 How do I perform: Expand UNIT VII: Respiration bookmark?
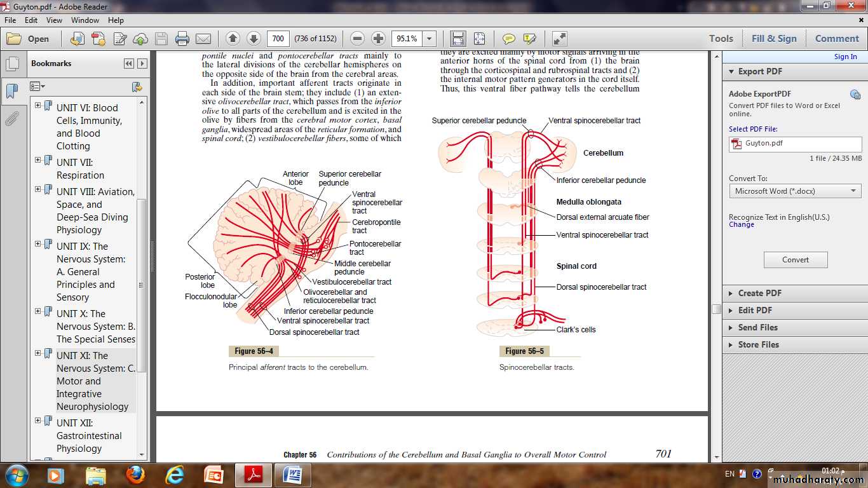[x=38, y=160]
